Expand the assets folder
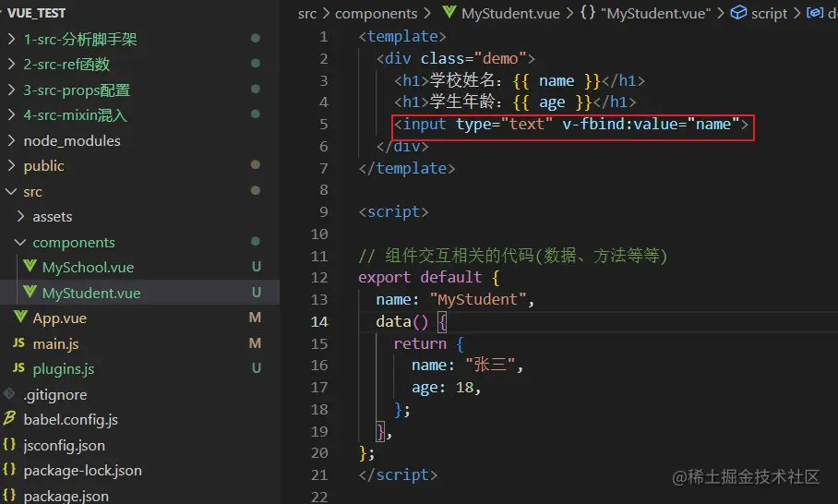Viewport: 838px width, 504px height. [x=21, y=216]
